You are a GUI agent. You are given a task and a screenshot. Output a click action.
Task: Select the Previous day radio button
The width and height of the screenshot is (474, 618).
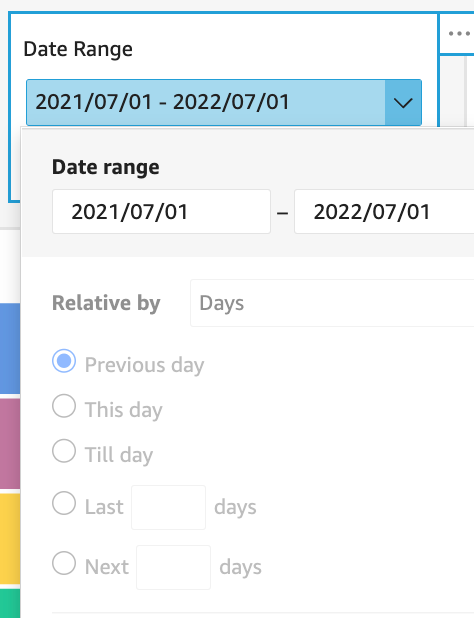pos(64,361)
